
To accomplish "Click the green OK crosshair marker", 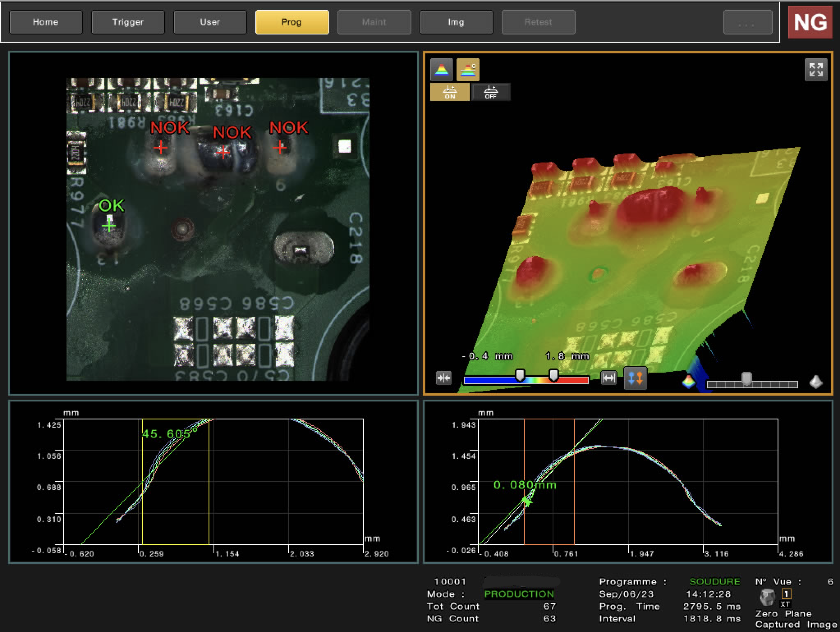I will click(x=109, y=226).
